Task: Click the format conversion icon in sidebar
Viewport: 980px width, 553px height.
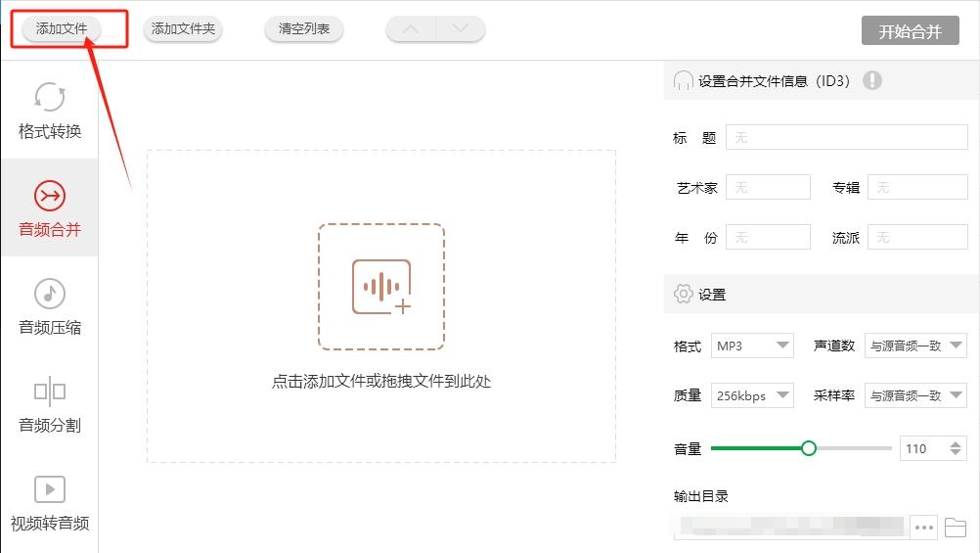Action: (x=50, y=98)
